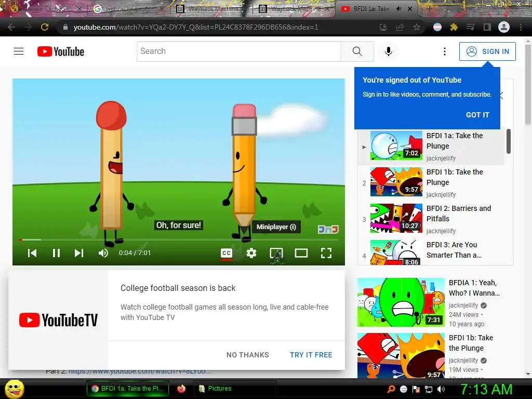The height and width of the screenshot is (399, 532).
Task: View site security lock info
Action: pos(65,27)
